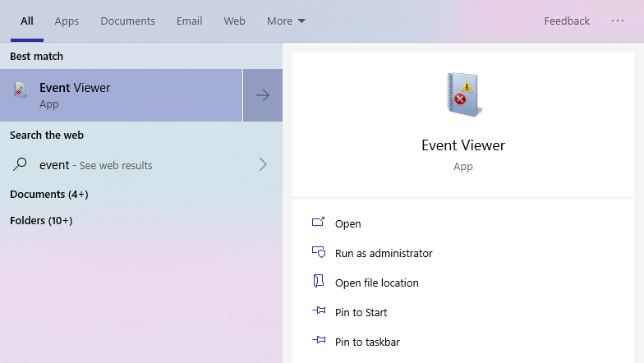Click the web search magnifier icon
The image size is (644, 363).
click(21, 164)
